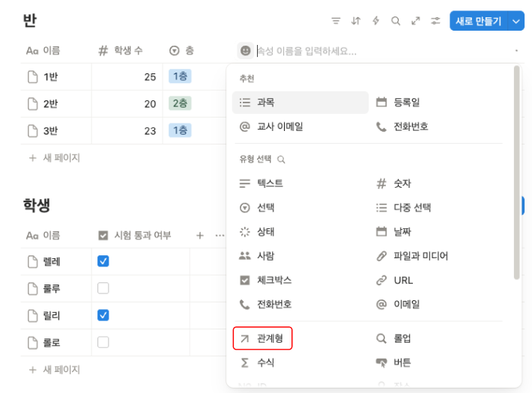
Task: Choose 사람 property type
Action: point(300,256)
